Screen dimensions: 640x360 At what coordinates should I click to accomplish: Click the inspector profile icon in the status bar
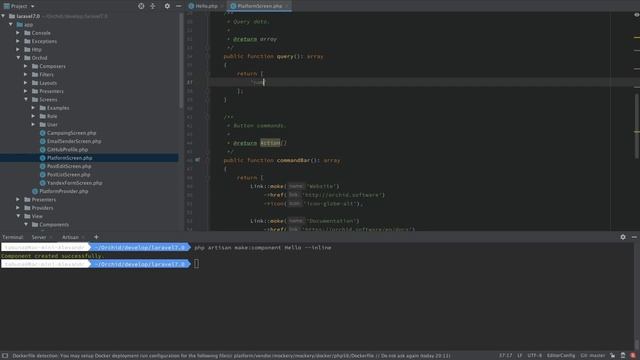click(623, 356)
